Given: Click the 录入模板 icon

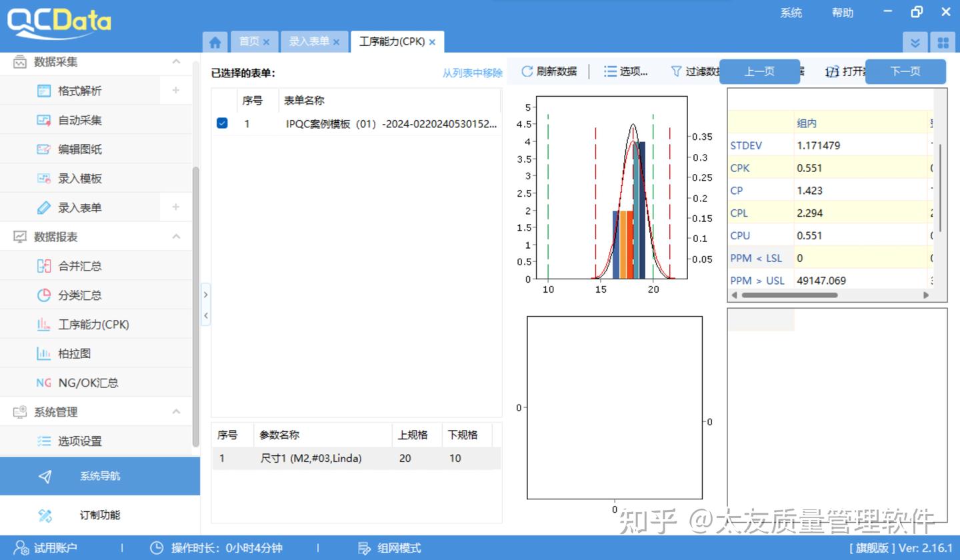Looking at the screenshot, I should click(44, 178).
